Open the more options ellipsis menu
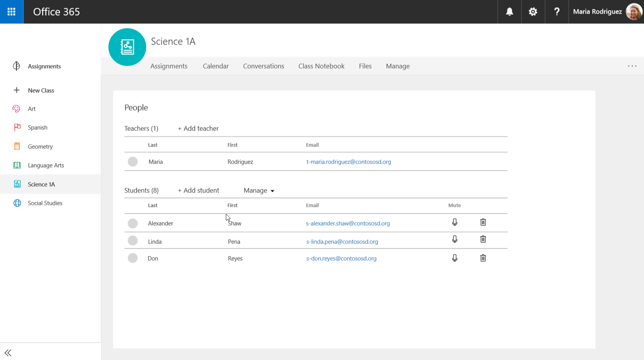 pos(632,66)
